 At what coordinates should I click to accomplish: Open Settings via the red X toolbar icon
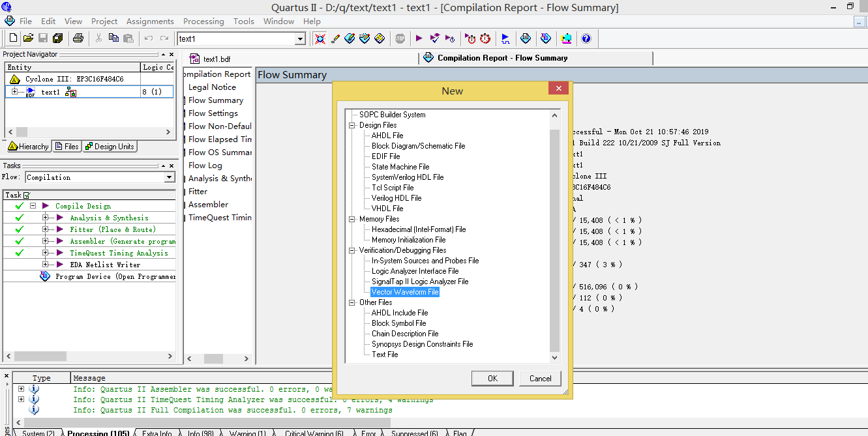pos(320,38)
